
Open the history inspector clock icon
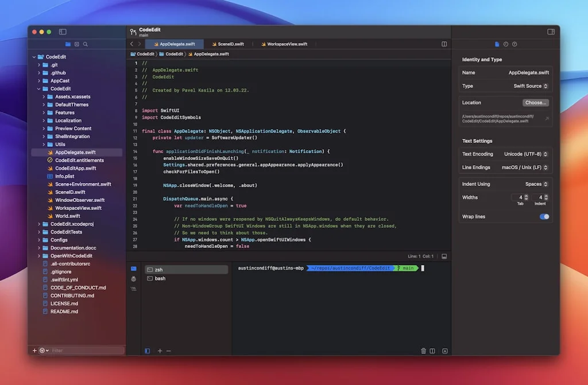(x=506, y=44)
